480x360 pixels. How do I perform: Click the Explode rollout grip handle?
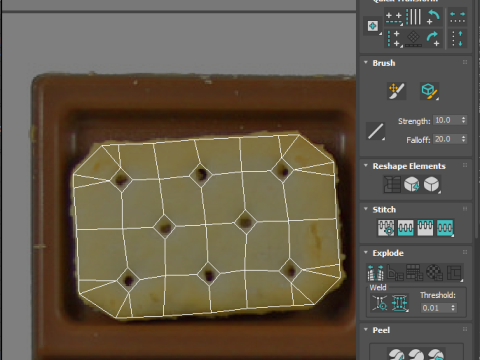click(x=465, y=252)
